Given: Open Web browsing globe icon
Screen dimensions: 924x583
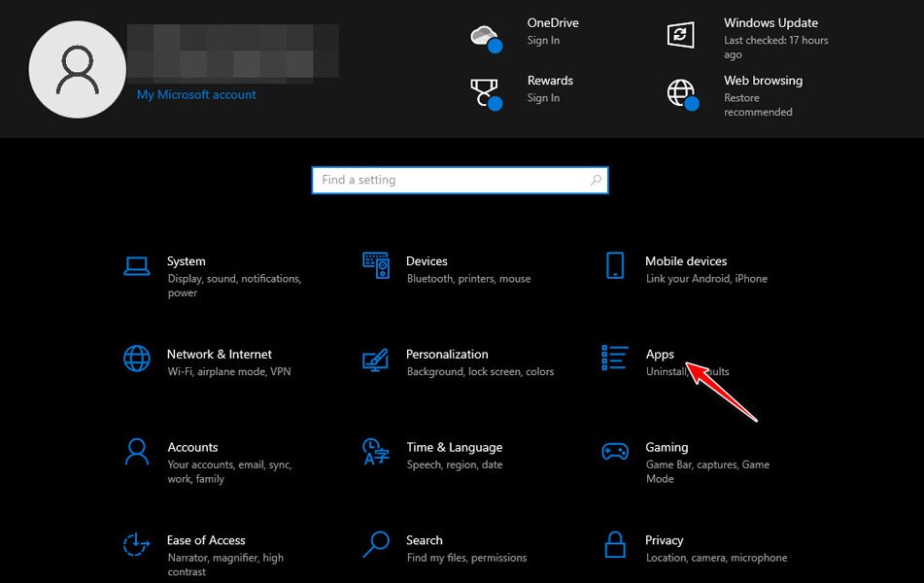Looking at the screenshot, I should click(x=681, y=93).
